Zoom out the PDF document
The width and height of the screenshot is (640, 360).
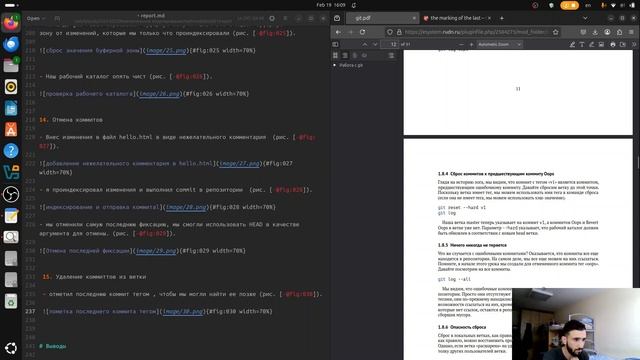pyautogui.click(x=461, y=44)
